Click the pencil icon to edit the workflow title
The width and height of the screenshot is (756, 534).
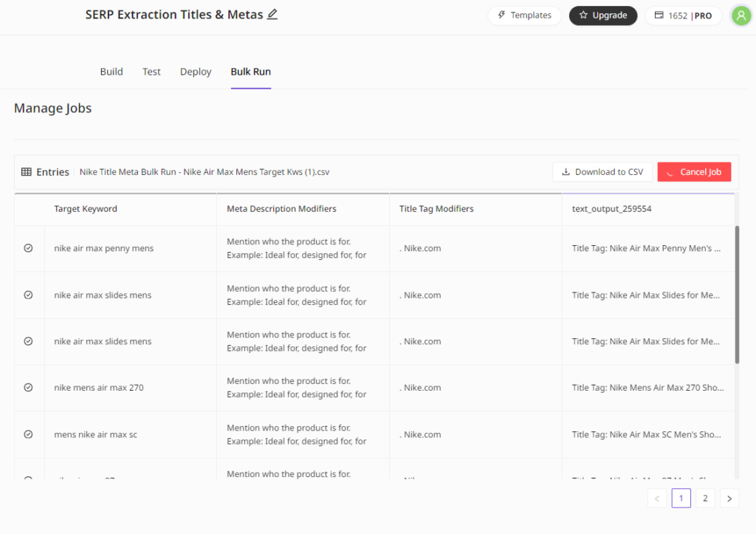(x=272, y=15)
